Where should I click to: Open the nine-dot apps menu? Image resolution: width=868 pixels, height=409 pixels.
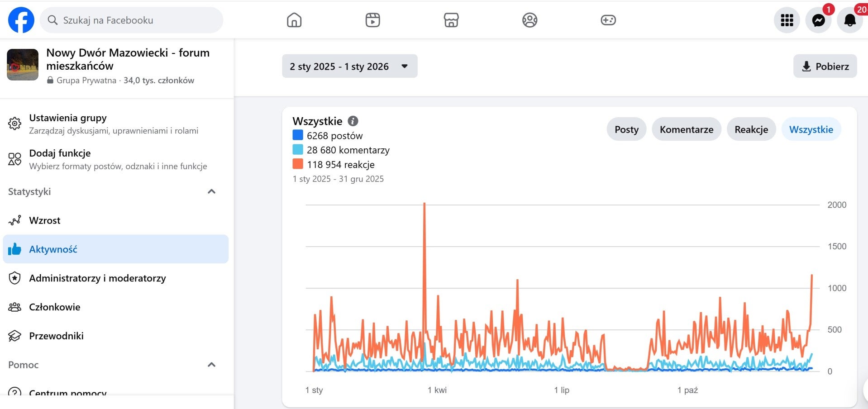(787, 20)
